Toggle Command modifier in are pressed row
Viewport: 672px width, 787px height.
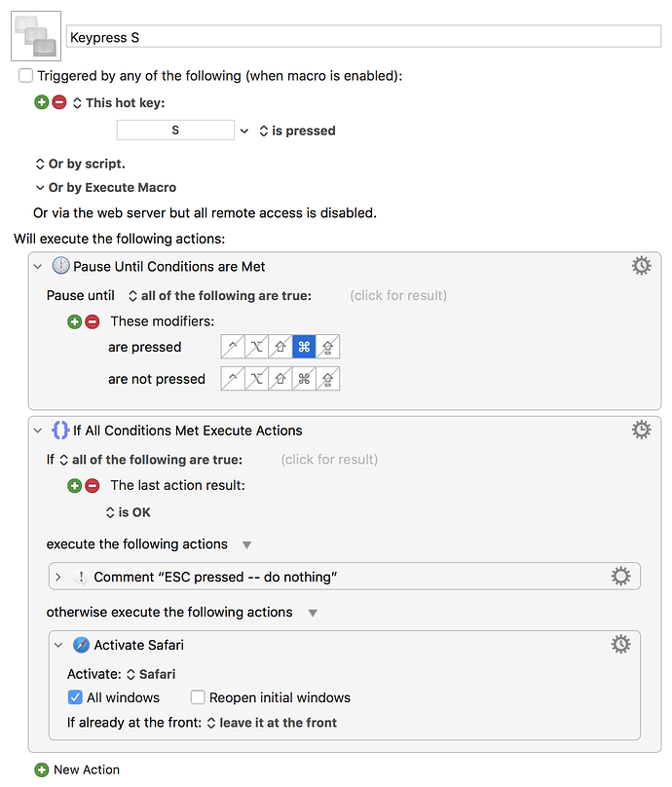click(x=304, y=347)
